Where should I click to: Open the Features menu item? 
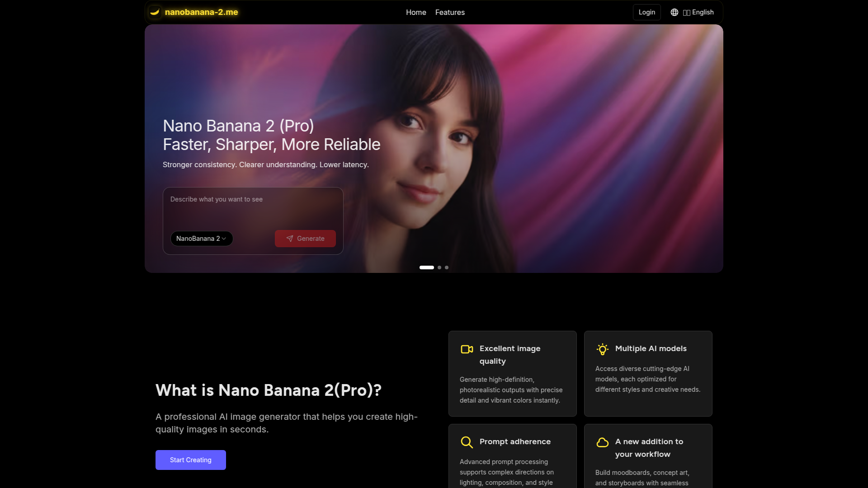[450, 12]
